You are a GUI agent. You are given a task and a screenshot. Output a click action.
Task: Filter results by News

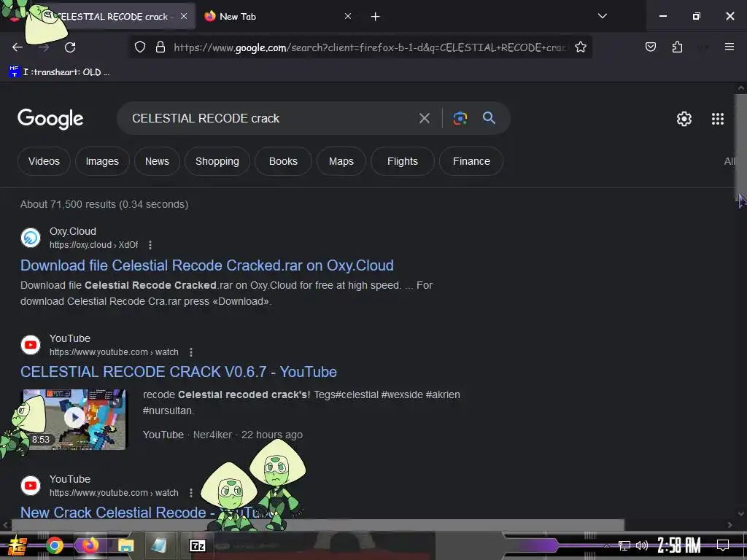tap(157, 161)
